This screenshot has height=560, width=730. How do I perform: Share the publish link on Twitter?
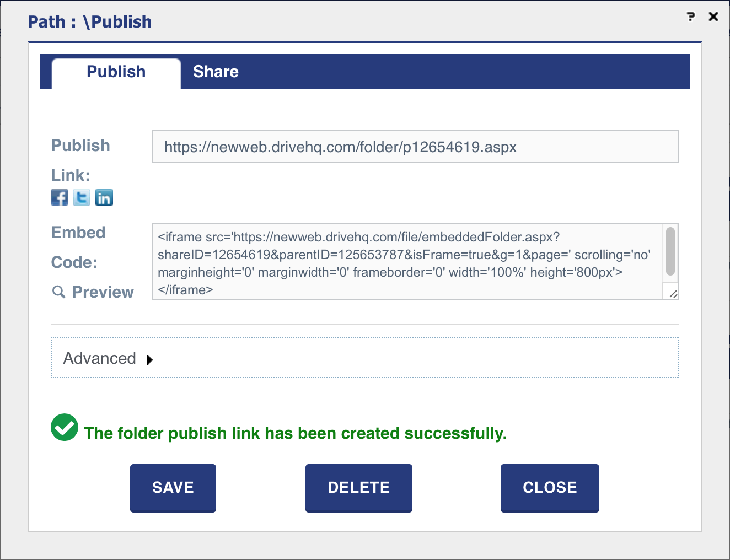click(82, 197)
